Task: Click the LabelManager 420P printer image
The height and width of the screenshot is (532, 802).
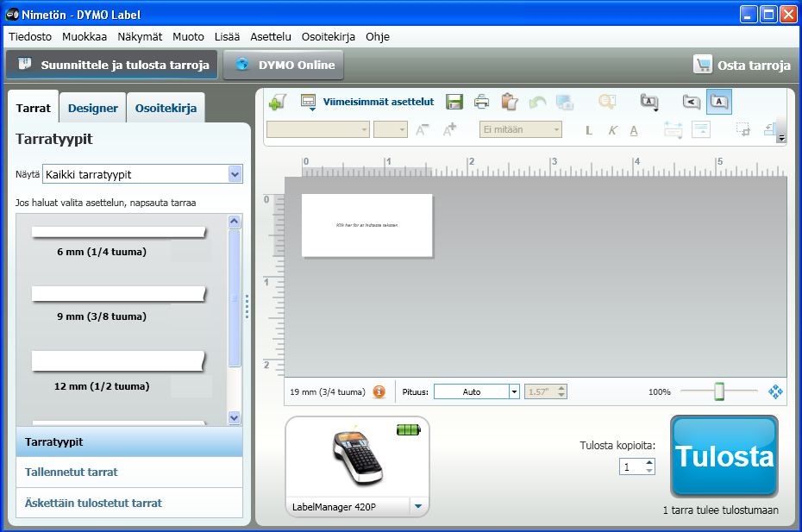Action: (358, 457)
